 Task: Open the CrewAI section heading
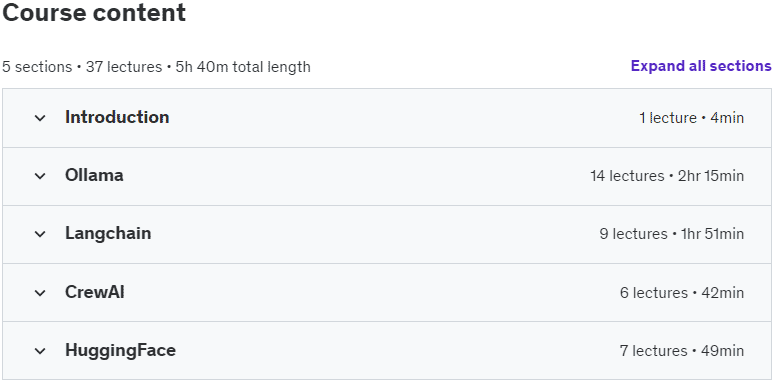[x=95, y=292]
